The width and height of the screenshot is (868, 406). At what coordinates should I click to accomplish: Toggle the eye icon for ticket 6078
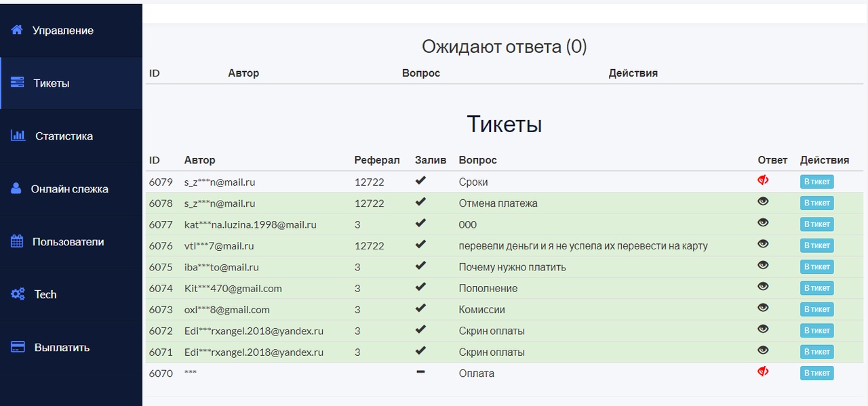click(763, 201)
